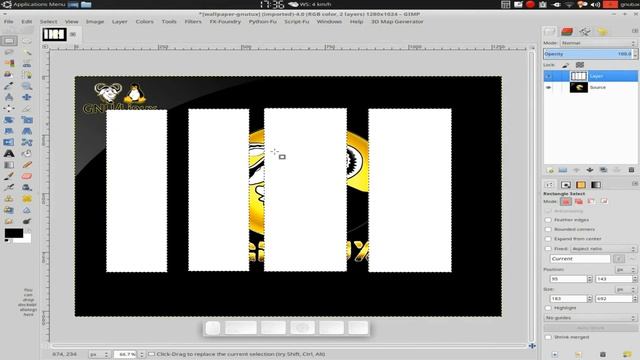Screen dimensions: 640x360
Task: Select the Color Picker tool
Action: coord(9,86)
